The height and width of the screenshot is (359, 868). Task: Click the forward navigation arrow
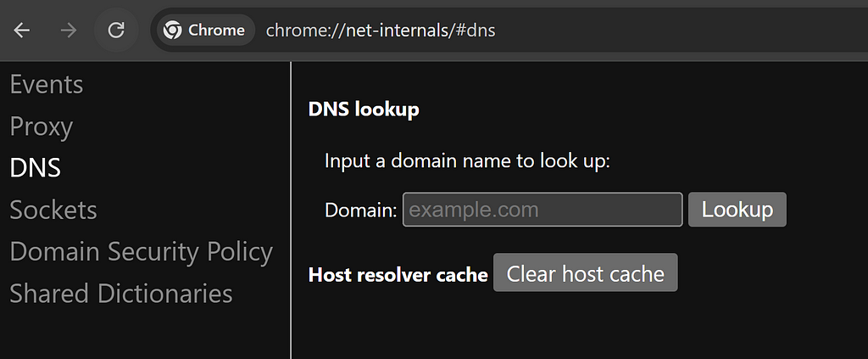pyautogui.click(x=69, y=30)
